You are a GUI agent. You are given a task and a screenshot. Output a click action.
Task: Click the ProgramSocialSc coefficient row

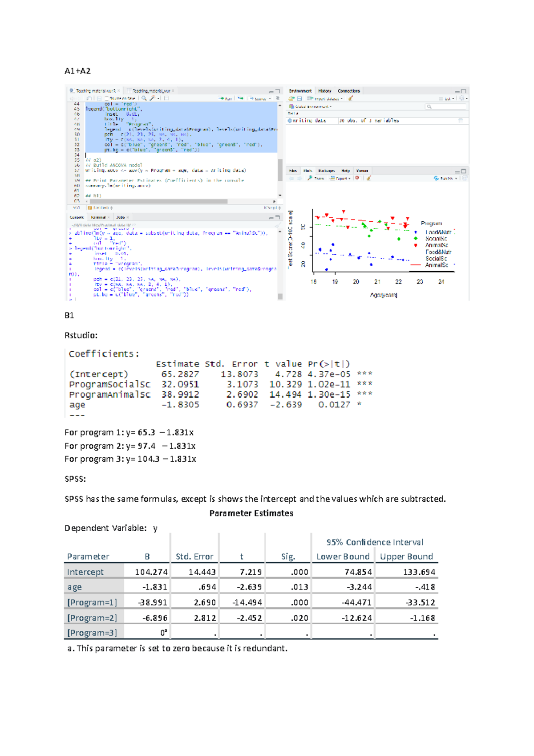tap(220, 384)
